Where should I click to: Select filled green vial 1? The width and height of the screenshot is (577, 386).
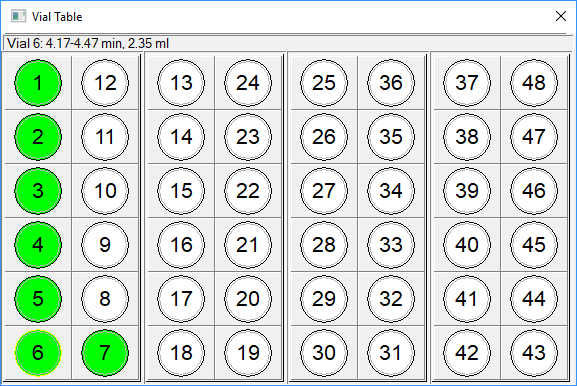tap(38, 83)
